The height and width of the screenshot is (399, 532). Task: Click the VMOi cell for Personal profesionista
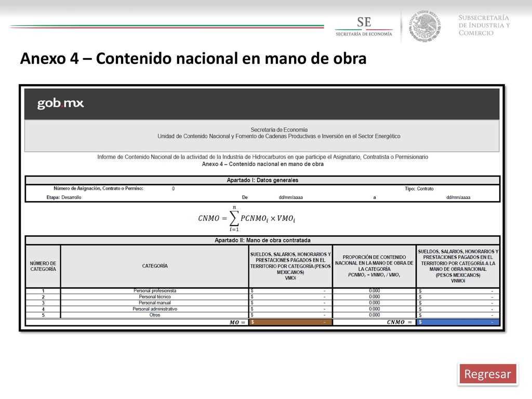290,291
